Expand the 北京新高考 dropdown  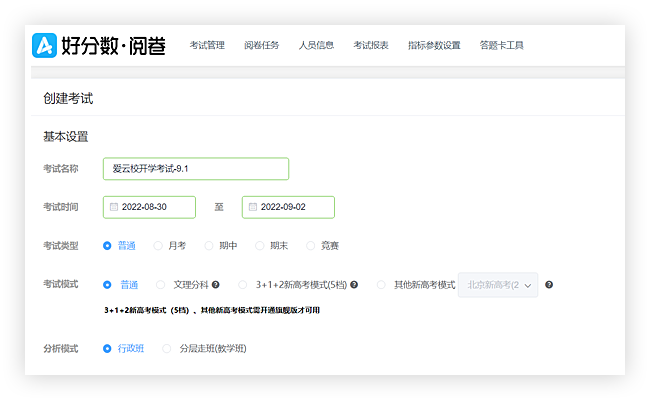click(498, 285)
